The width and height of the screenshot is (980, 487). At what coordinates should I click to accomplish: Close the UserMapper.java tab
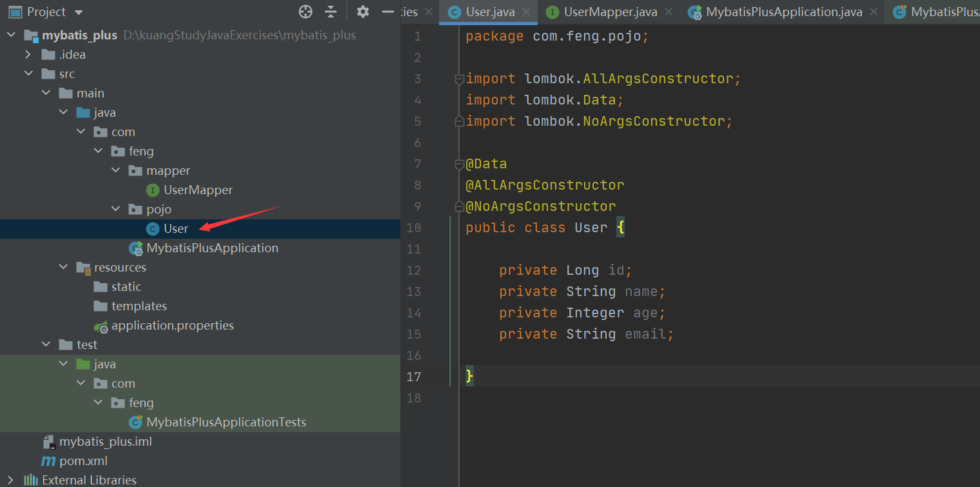click(x=669, y=12)
